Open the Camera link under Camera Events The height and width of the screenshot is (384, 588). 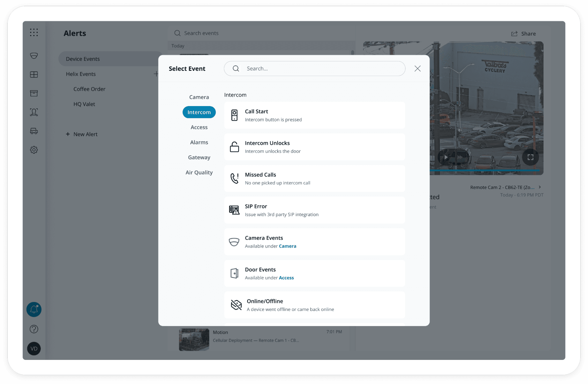(x=287, y=246)
